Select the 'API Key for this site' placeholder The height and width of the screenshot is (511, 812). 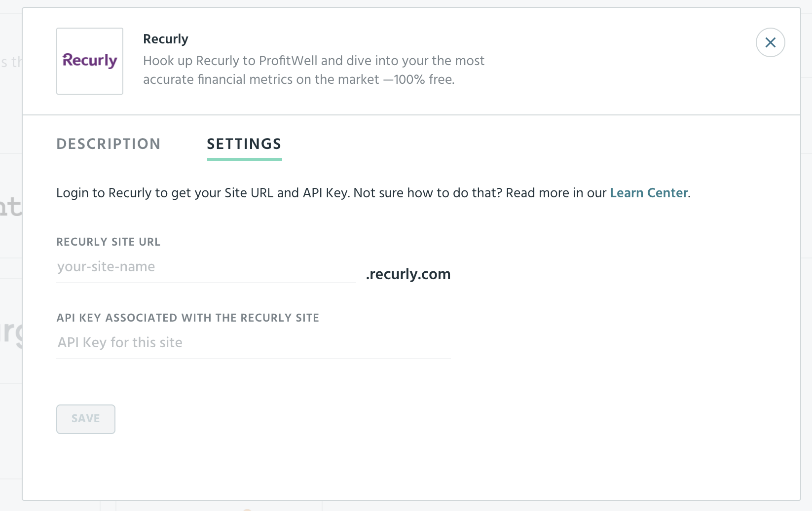[x=120, y=343]
